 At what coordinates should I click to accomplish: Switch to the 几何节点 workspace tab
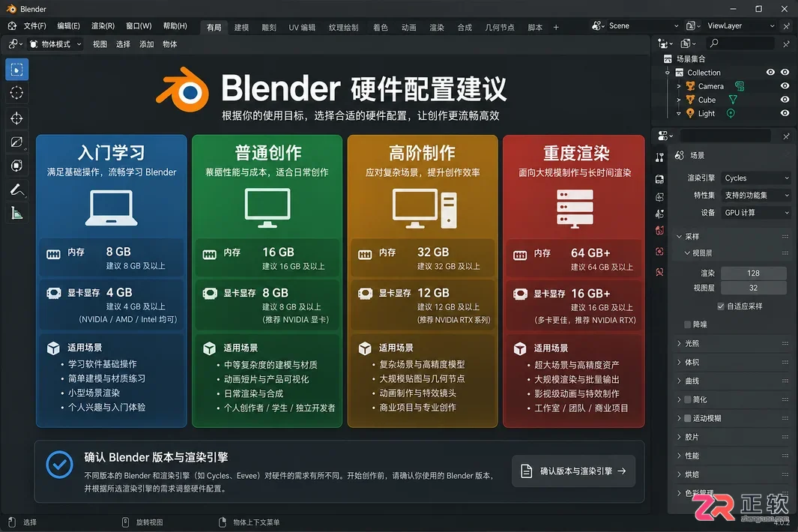(499, 28)
